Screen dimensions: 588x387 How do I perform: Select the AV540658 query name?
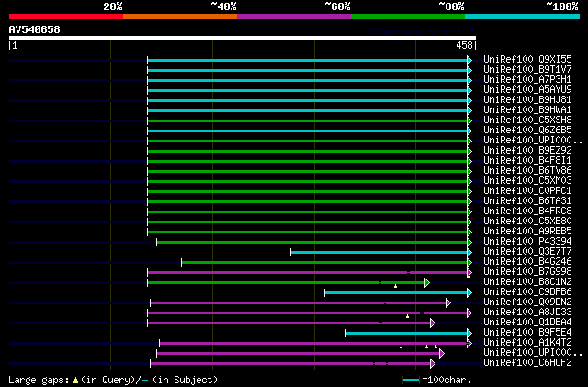[x=35, y=29]
